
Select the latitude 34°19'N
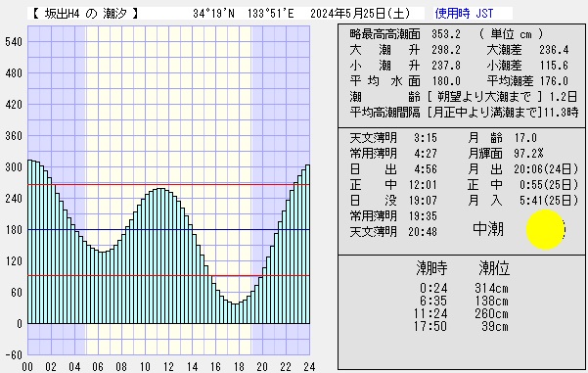pos(213,14)
